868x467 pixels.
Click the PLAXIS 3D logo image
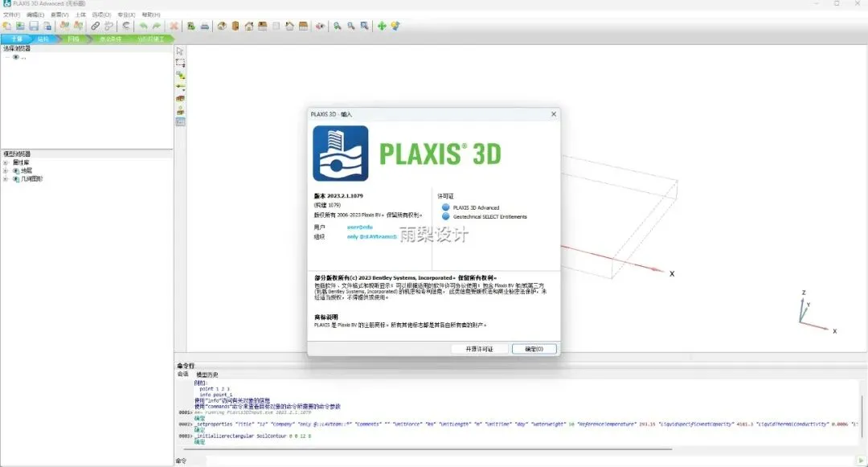coord(341,154)
